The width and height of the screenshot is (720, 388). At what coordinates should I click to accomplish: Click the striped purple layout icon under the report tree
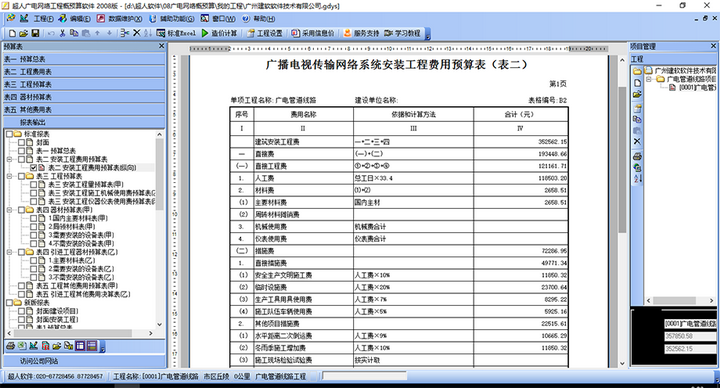(x=91, y=346)
